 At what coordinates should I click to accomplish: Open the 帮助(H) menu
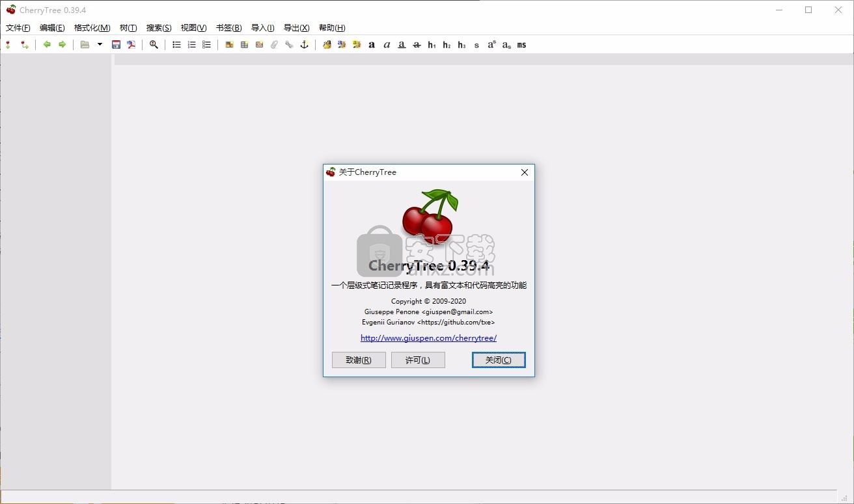coord(332,28)
